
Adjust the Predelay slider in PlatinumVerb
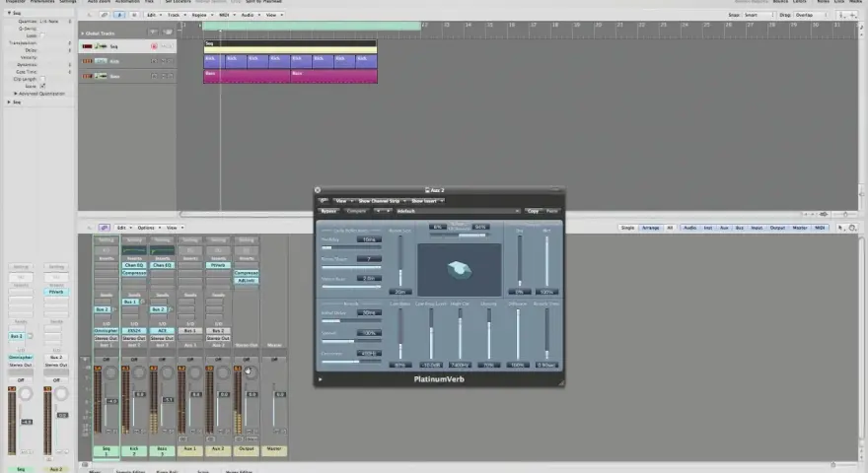[351, 247]
